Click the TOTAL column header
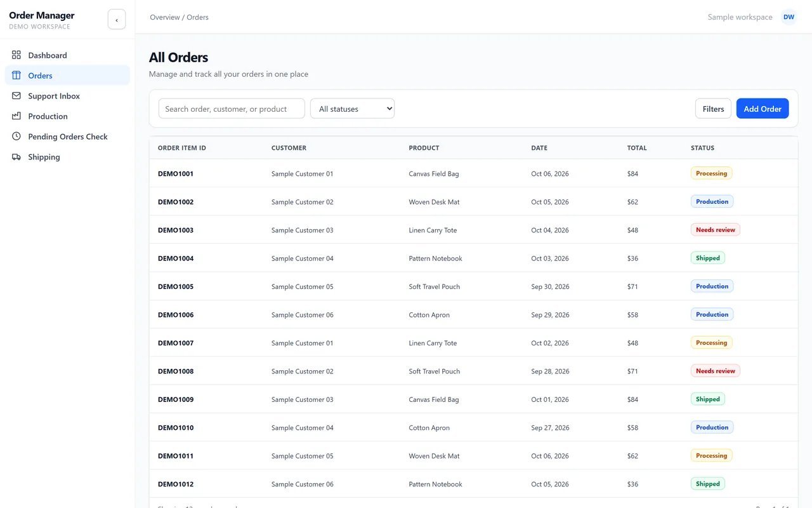 (637, 148)
